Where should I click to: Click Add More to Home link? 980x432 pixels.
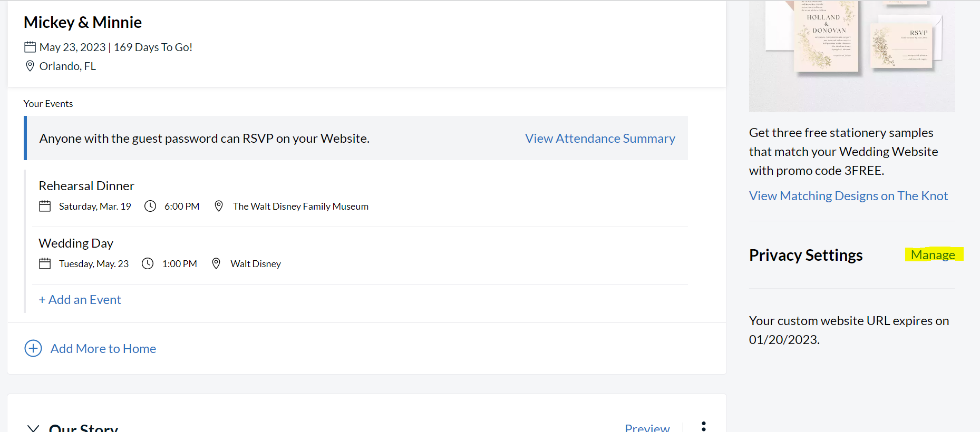pyautogui.click(x=103, y=349)
